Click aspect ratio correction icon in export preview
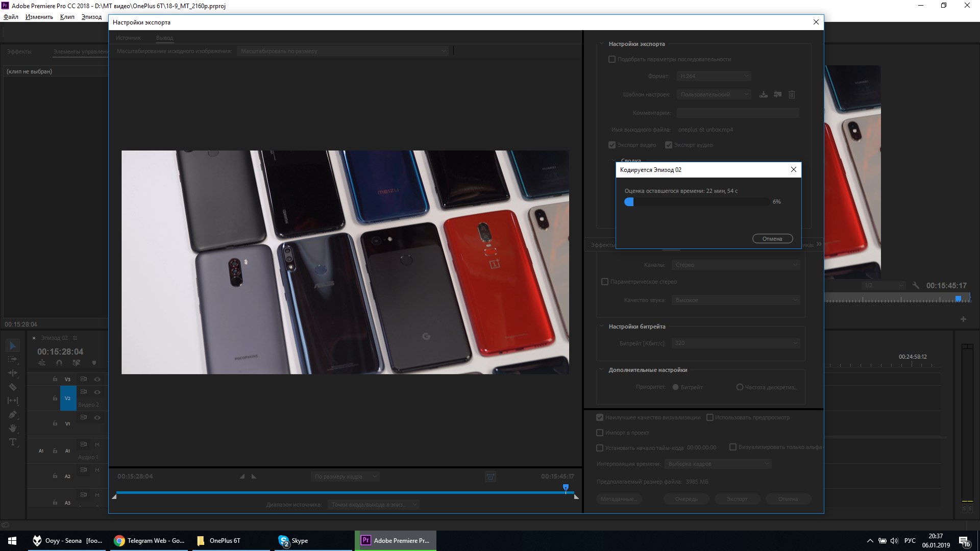Screen dimensions: 980x551 coord(490,477)
